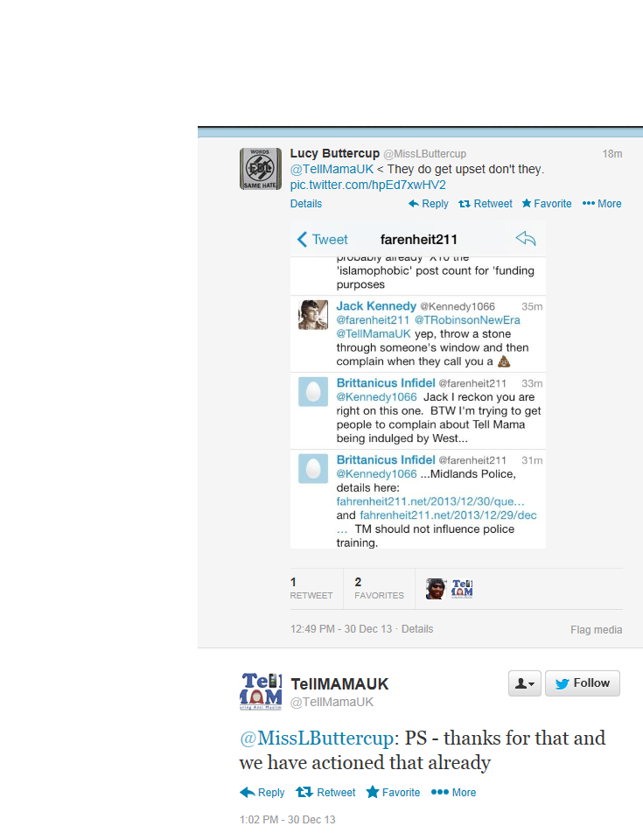Open the user actions dropdown next to Follow
Image resolution: width=643 pixels, height=840 pixels.
525,683
